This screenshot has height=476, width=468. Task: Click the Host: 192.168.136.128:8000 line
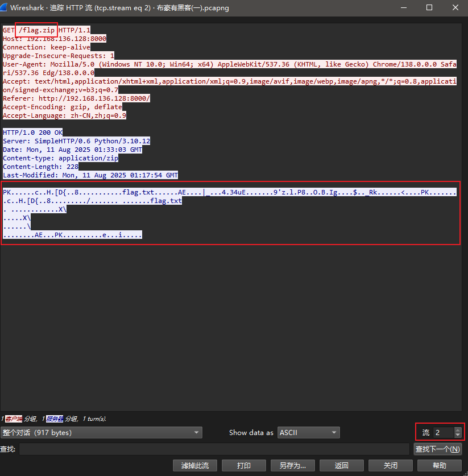pyautogui.click(x=55, y=39)
